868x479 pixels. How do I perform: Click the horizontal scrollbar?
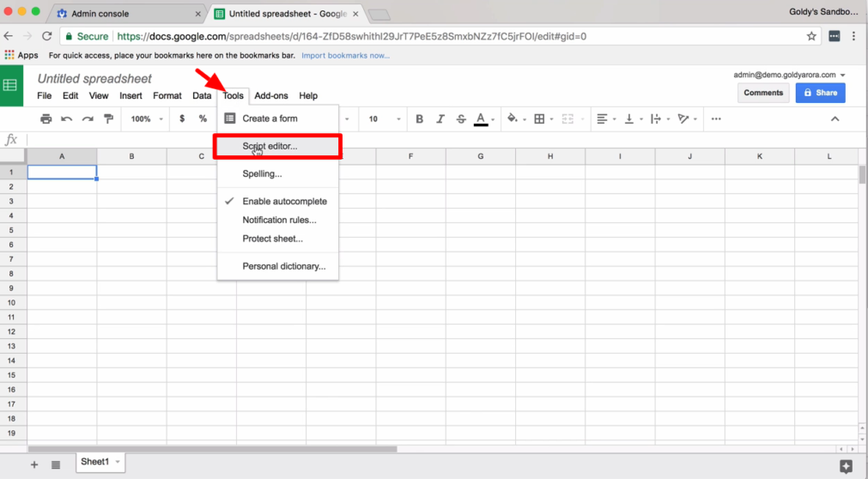[x=213, y=449]
